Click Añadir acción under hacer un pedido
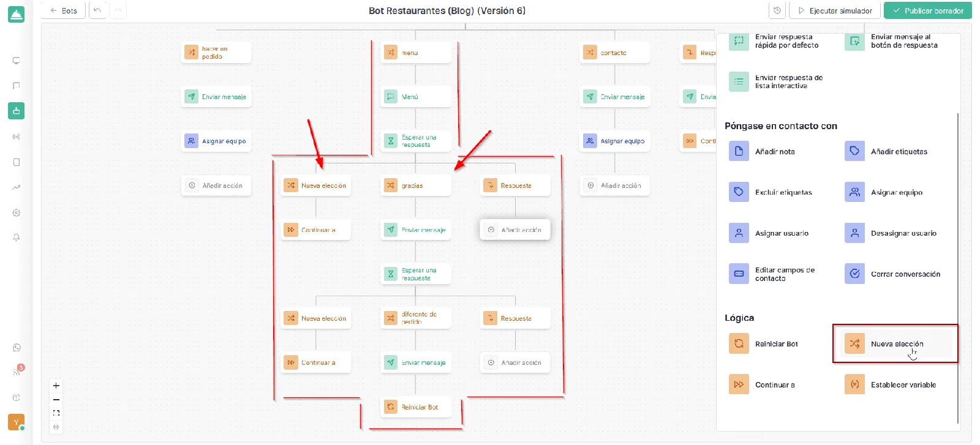980x445 pixels. coord(216,185)
